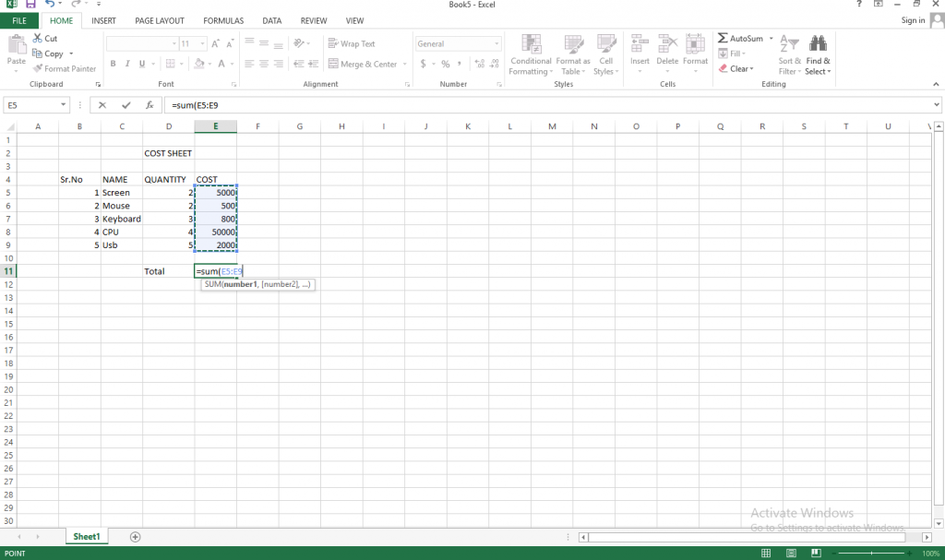
Task: Select Normal view in status bar
Action: point(766,553)
